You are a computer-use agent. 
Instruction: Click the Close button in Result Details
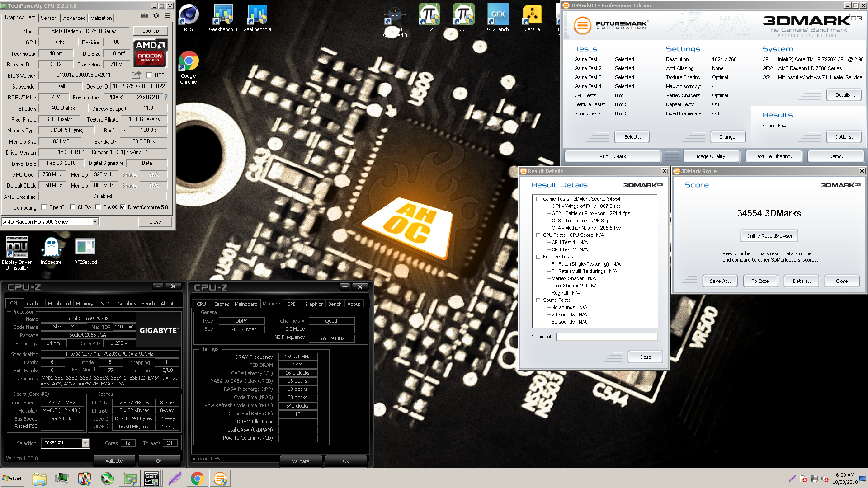pos(645,357)
